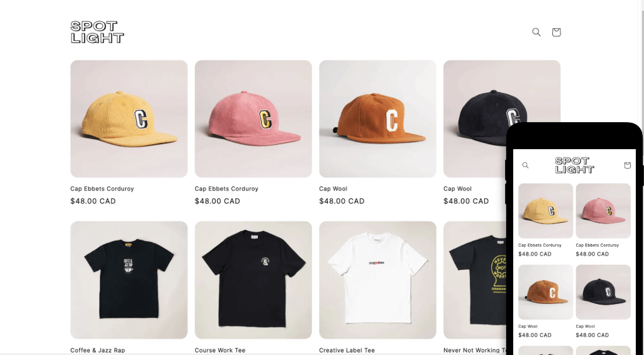Click the Spotlight logo in mobile preview

(x=575, y=165)
